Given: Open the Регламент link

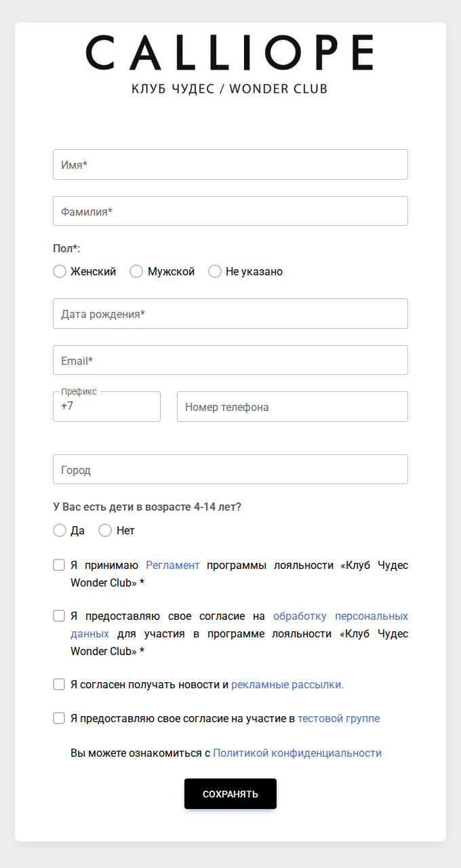Looking at the screenshot, I should coord(172,564).
